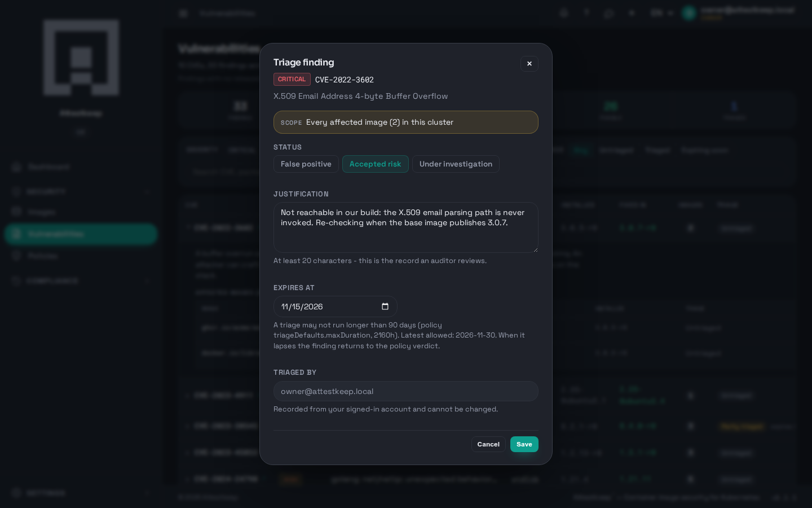Set status to False positive

point(306,164)
